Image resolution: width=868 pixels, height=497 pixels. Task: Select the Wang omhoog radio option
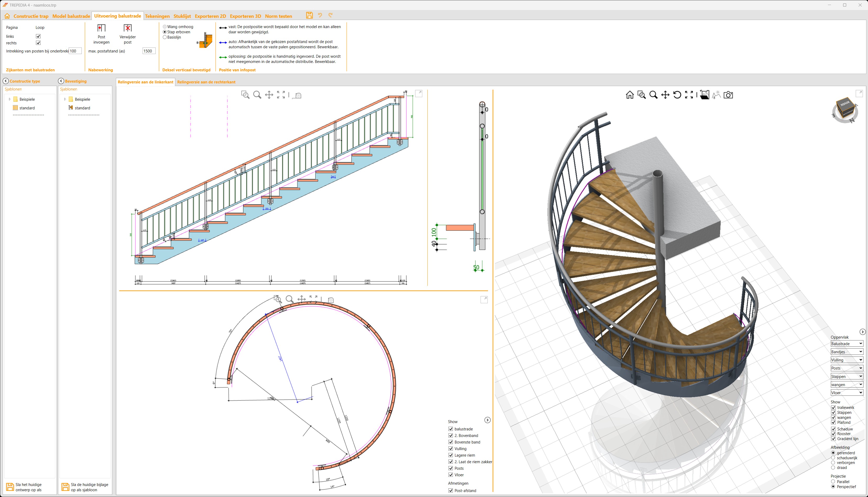pos(165,27)
